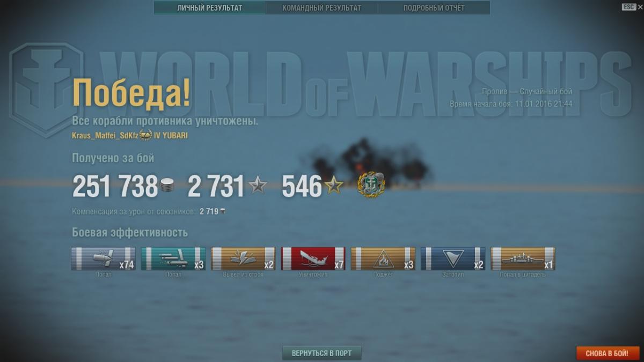Click Попал в цитадель citadel hit ribbon
644x362 pixels.
(523, 258)
